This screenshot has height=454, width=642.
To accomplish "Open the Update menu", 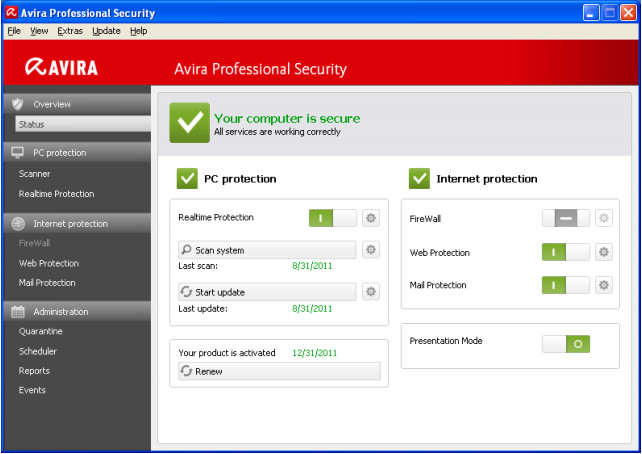I will click(x=106, y=31).
